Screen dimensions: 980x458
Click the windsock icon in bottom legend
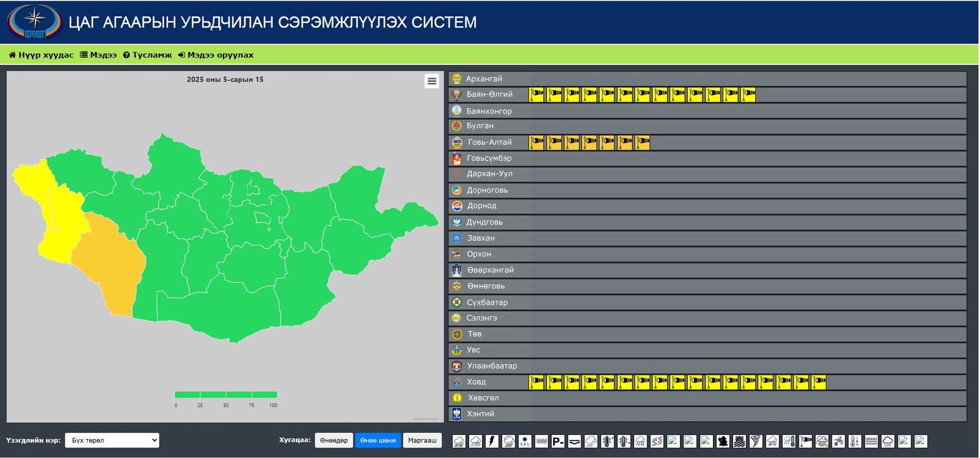[x=805, y=441]
